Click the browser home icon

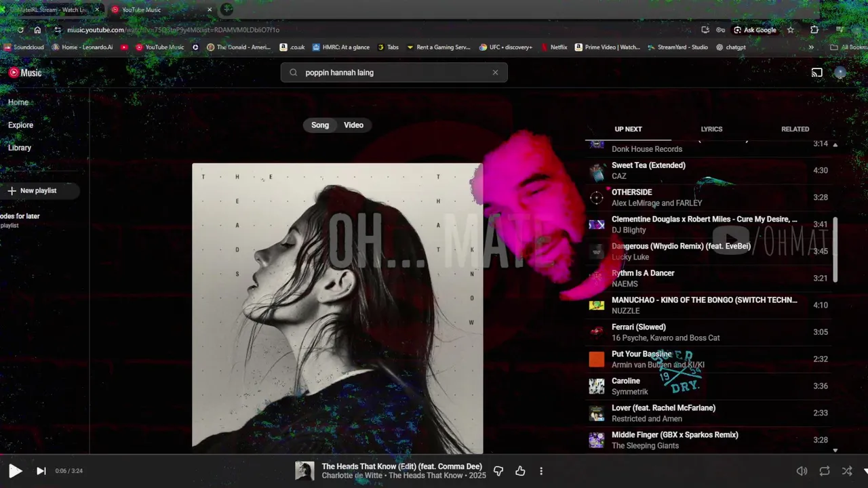(x=37, y=30)
